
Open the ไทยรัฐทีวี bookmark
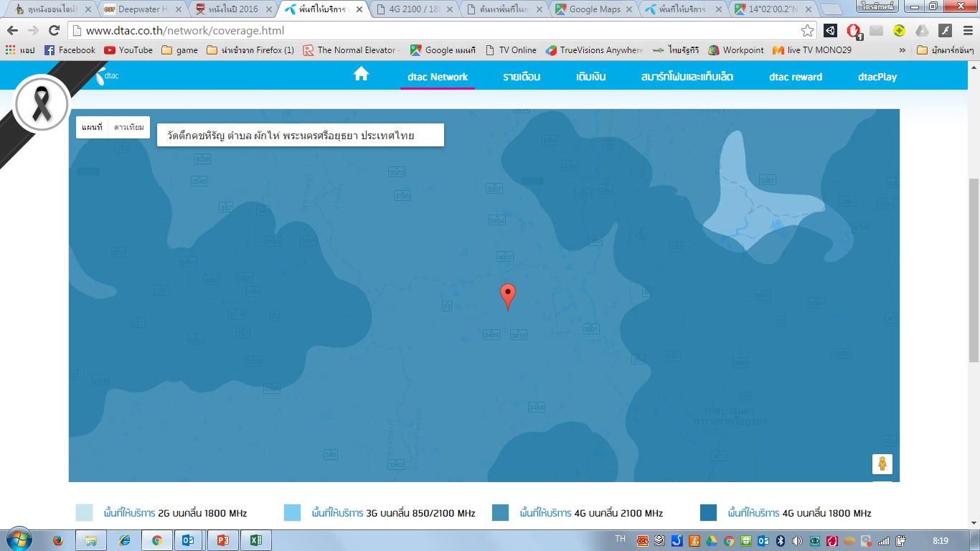click(676, 50)
